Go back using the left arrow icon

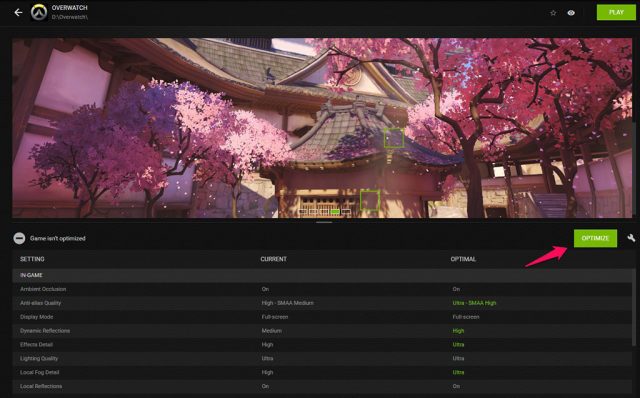coord(18,13)
